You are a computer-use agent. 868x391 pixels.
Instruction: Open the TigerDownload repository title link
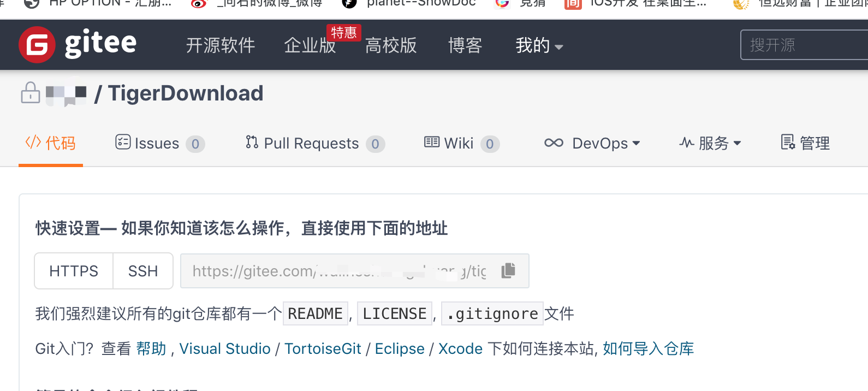tap(186, 93)
